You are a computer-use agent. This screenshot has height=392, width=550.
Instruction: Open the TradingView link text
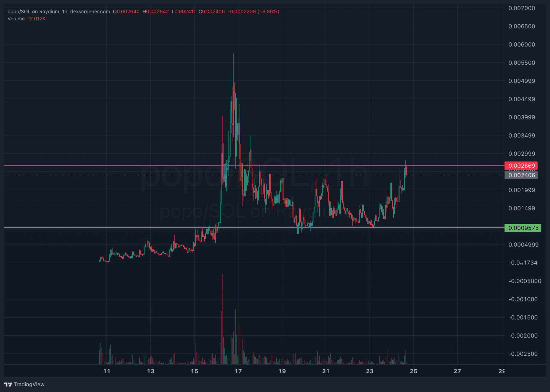(x=29, y=384)
